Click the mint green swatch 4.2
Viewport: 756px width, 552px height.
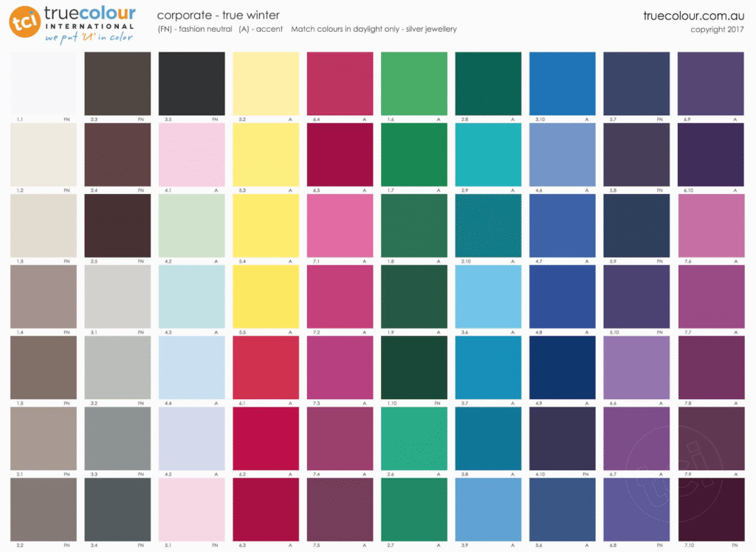click(x=191, y=225)
